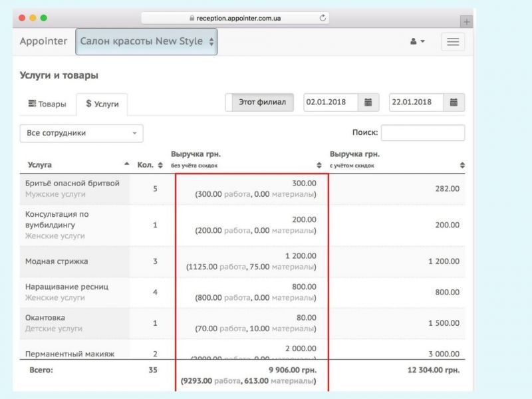Viewport: 532px width, 399px height.
Task: Reload the page with browser refresh icon
Action: pos(323,18)
